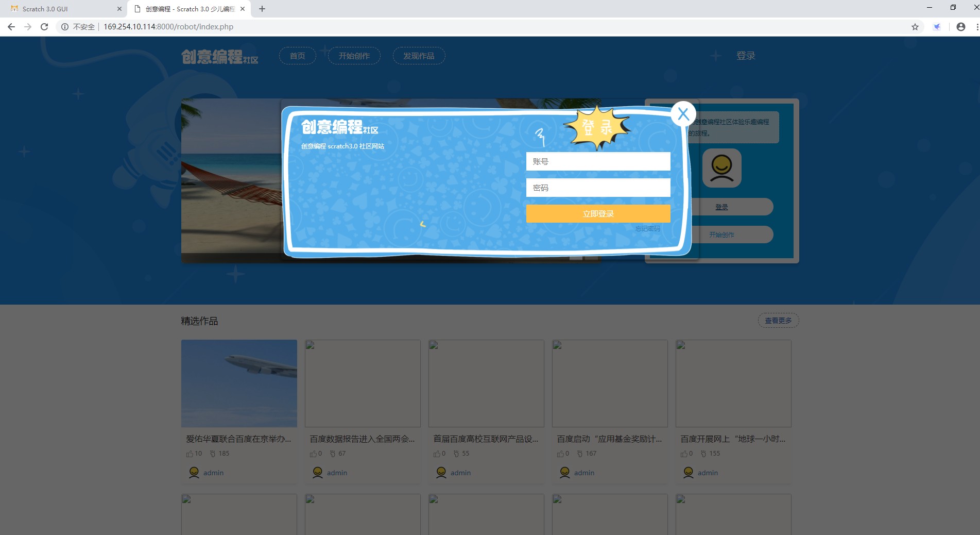Close the login dialog with the X button
Screen dimensions: 980x535
(683, 113)
